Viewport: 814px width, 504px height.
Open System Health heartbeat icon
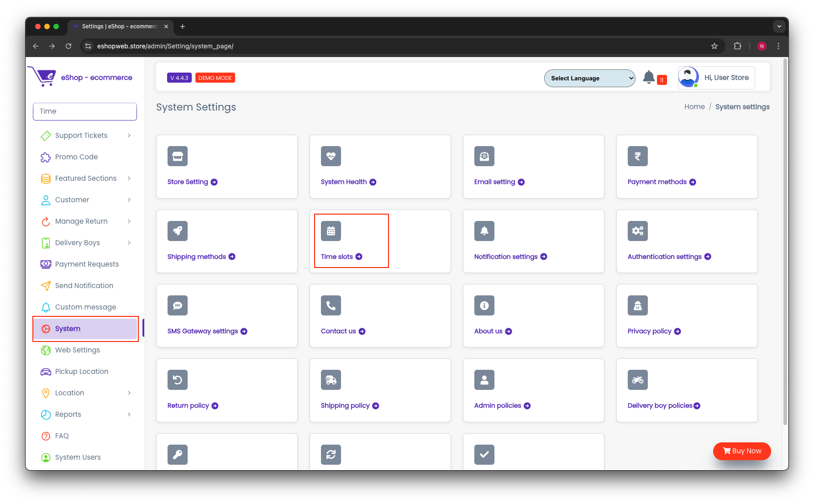coord(331,156)
